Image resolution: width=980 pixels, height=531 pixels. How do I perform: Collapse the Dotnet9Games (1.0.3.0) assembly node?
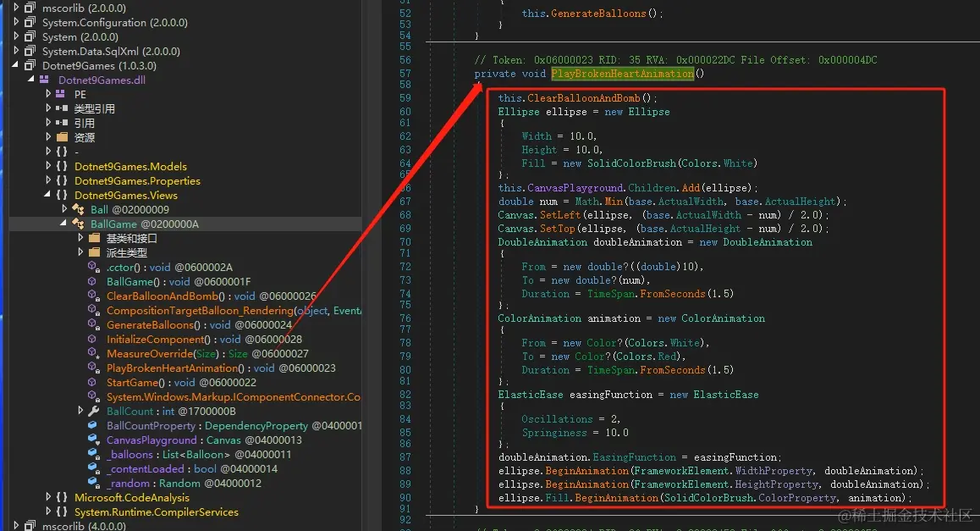15,65
